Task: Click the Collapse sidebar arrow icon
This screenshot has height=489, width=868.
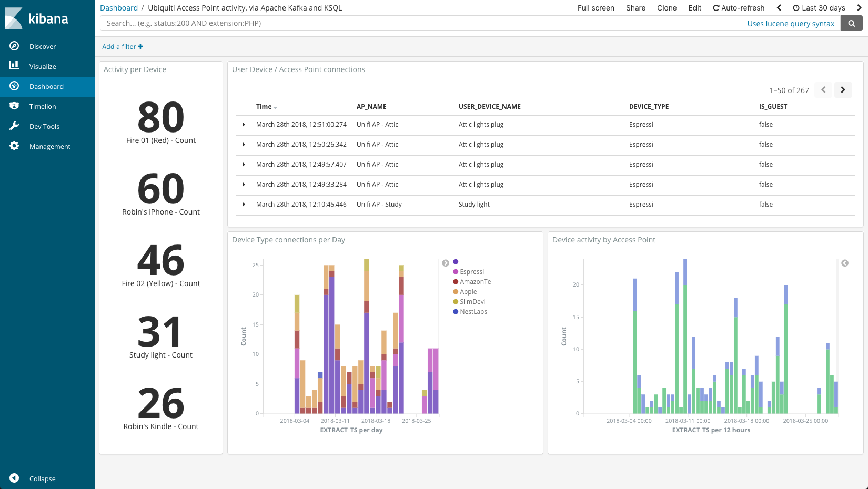Action: (x=14, y=478)
